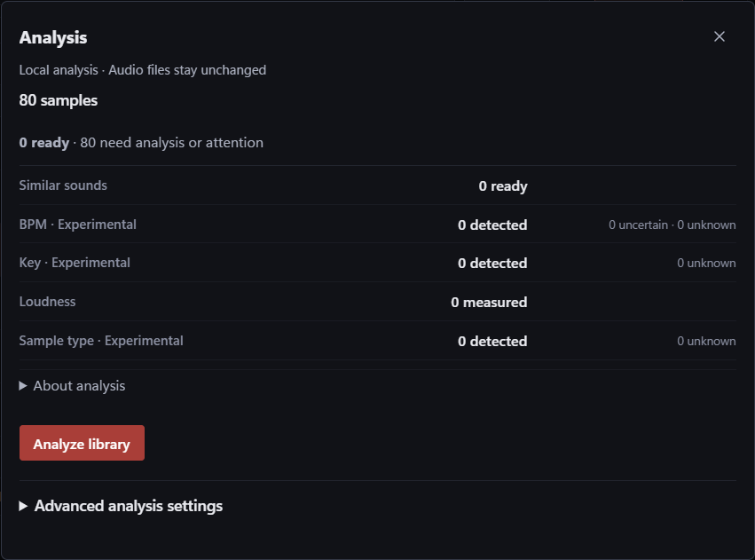The width and height of the screenshot is (755, 560).
Task: Click 'Local analysis · Audio files stay unchanged' text
Action: click(143, 70)
